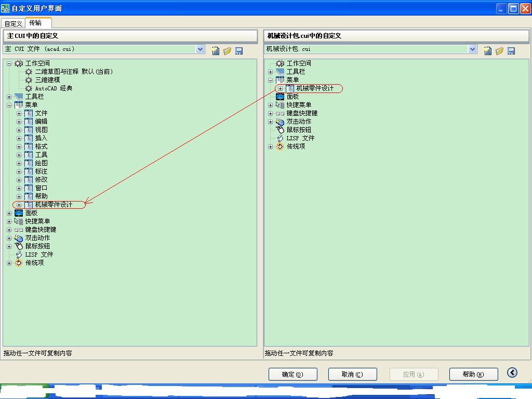The height and width of the screenshot is (399, 532).
Task: Click collapse dialog round arrow button
Action: [x=512, y=373]
